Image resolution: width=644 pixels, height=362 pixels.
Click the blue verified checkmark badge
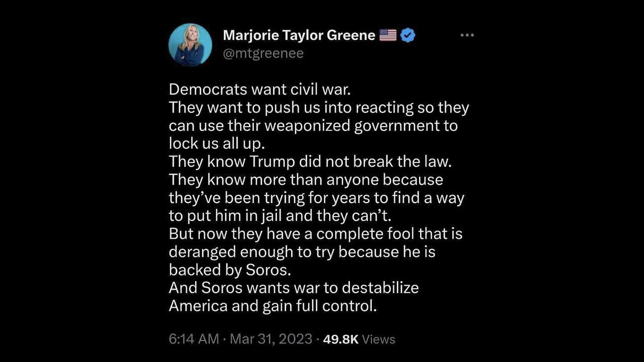coord(407,35)
